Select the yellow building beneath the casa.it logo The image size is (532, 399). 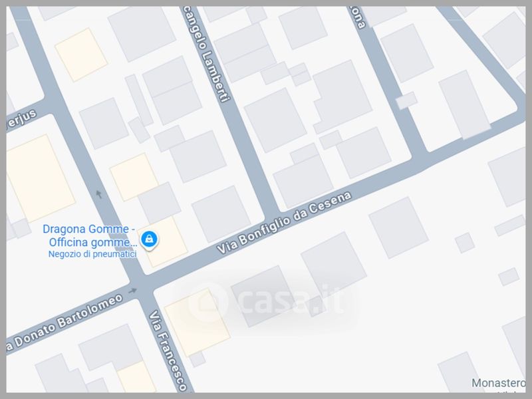(197, 323)
